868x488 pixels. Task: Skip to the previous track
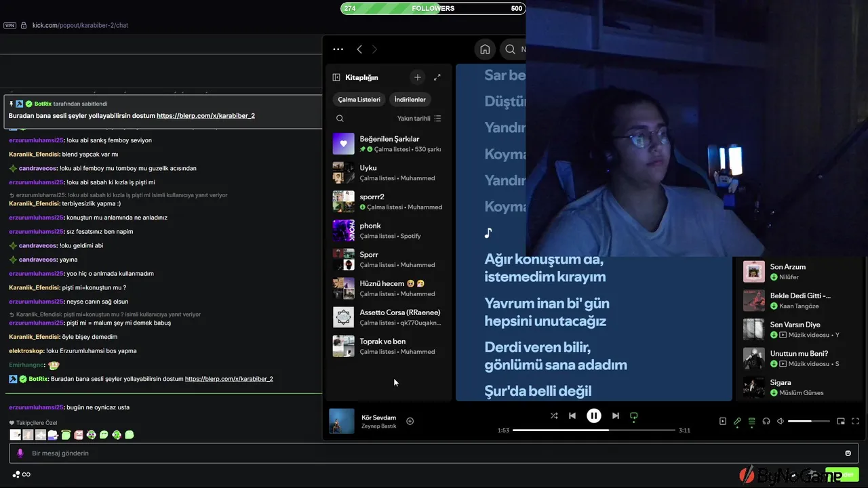click(572, 415)
